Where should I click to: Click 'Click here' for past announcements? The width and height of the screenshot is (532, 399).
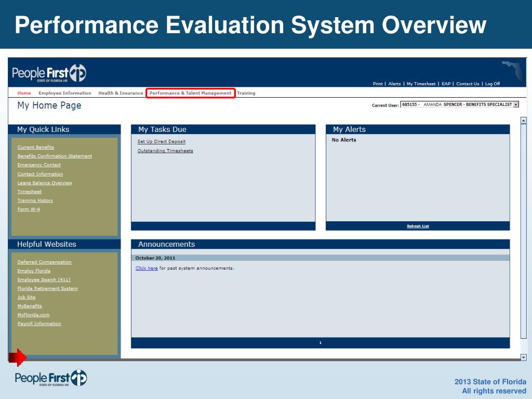click(147, 268)
